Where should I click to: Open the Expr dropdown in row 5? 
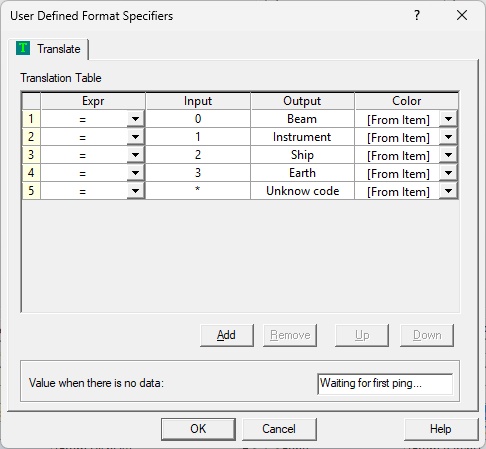135,191
